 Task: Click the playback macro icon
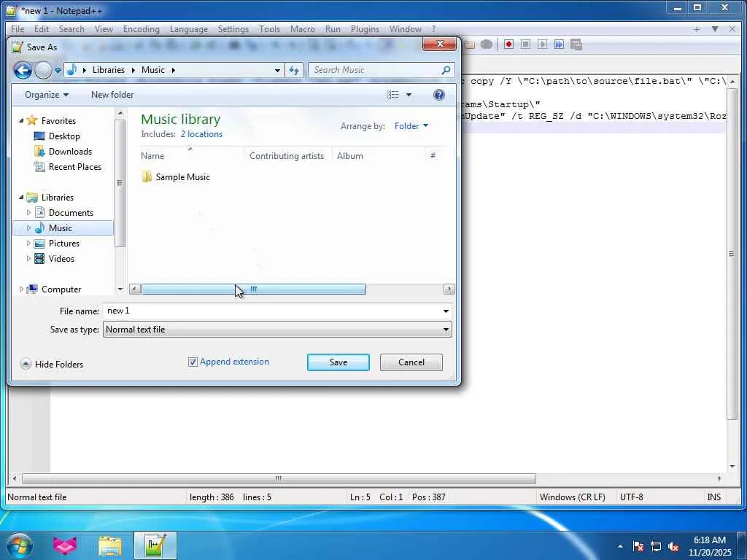click(542, 44)
